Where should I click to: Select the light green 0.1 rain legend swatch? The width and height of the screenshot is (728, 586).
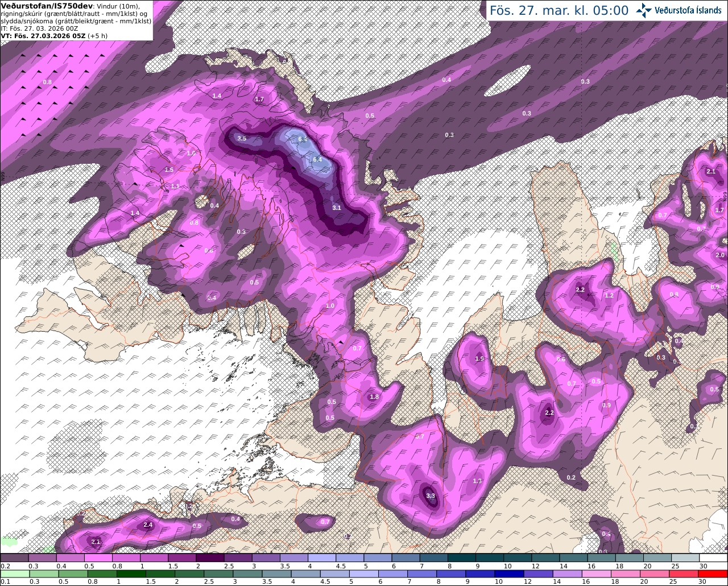[x=14, y=573]
